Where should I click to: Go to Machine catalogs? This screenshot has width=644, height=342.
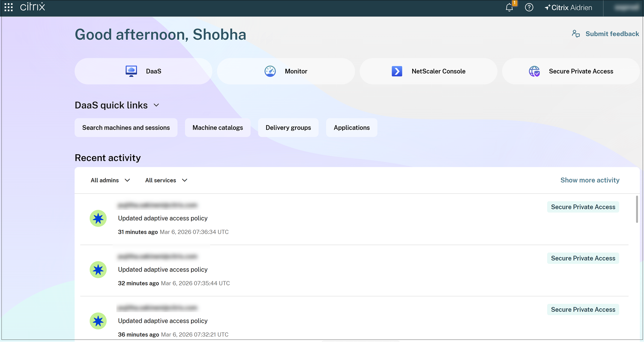218,128
